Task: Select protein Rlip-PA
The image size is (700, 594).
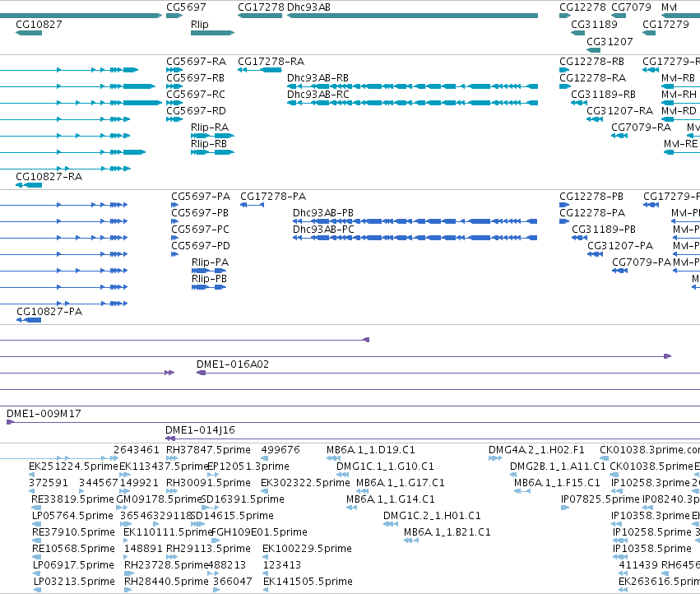Action: tap(209, 271)
